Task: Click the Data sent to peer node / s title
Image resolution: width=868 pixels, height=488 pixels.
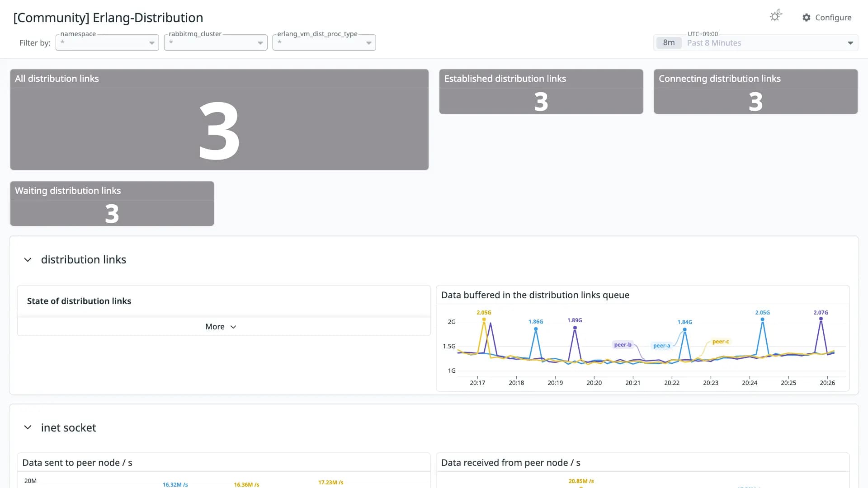Action: click(77, 463)
